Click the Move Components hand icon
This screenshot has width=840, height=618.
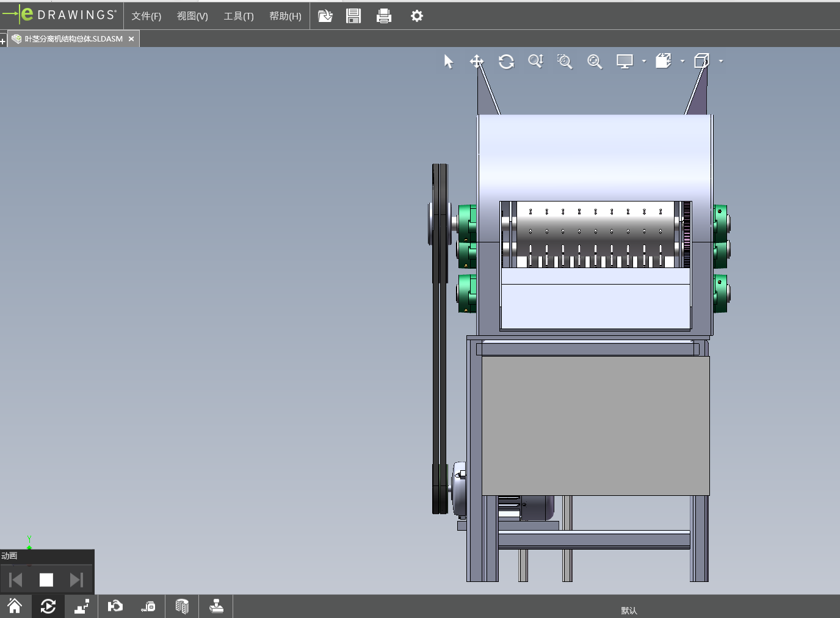[115, 606]
